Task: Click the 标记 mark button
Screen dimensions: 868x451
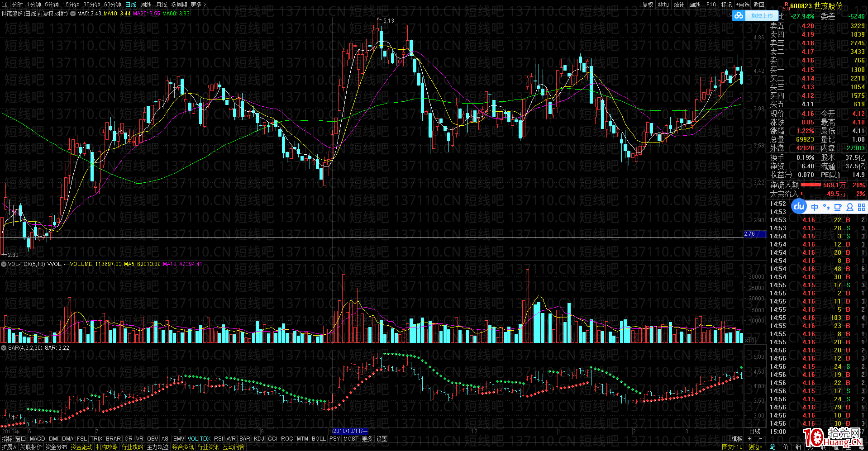Action: 726,5
